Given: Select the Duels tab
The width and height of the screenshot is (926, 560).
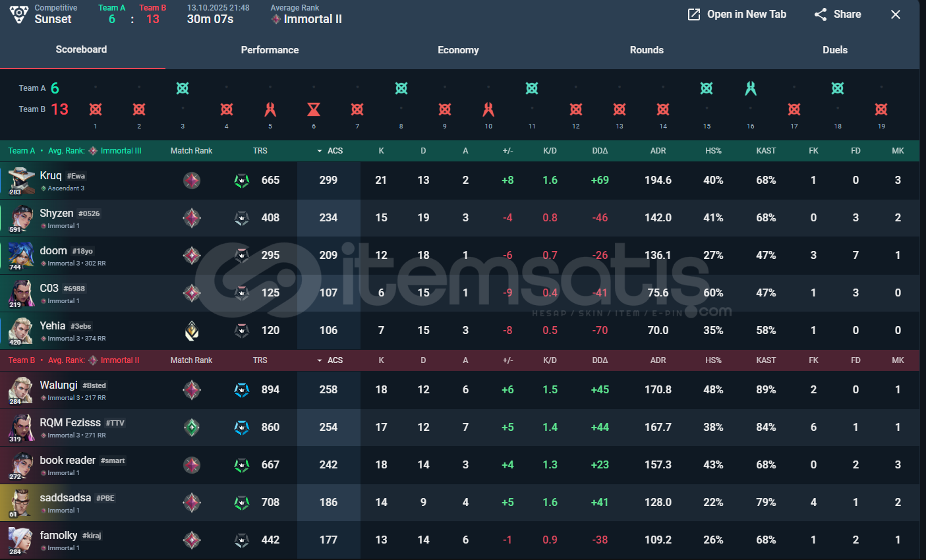Looking at the screenshot, I should [x=835, y=50].
